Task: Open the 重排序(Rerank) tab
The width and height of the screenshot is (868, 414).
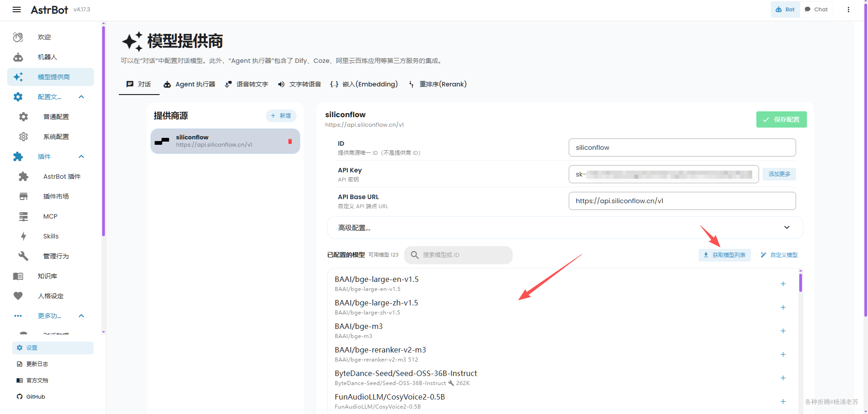Action: [x=438, y=84]
